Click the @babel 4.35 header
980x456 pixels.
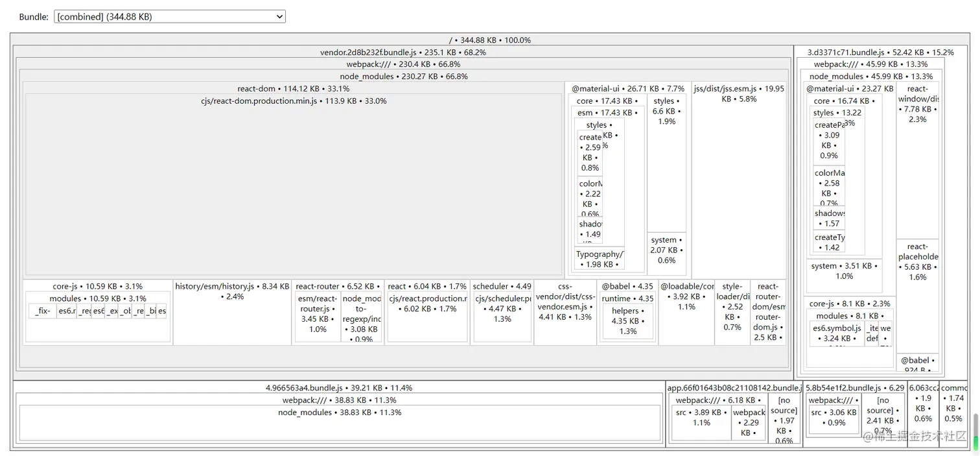[x=627, y=286]
